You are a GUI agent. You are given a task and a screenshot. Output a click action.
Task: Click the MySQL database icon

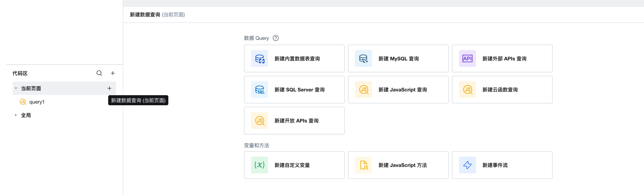(x=363, y=59)
